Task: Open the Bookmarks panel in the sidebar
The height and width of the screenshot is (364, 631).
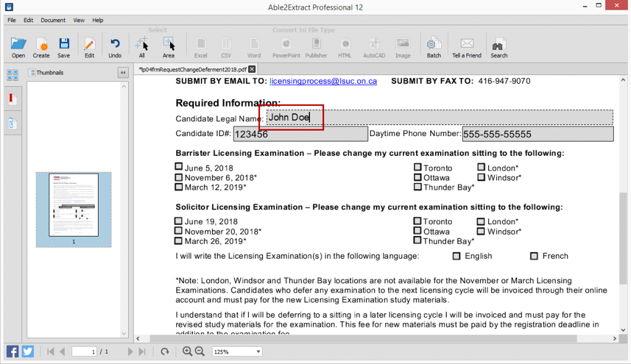Action: tap(12, 99)
